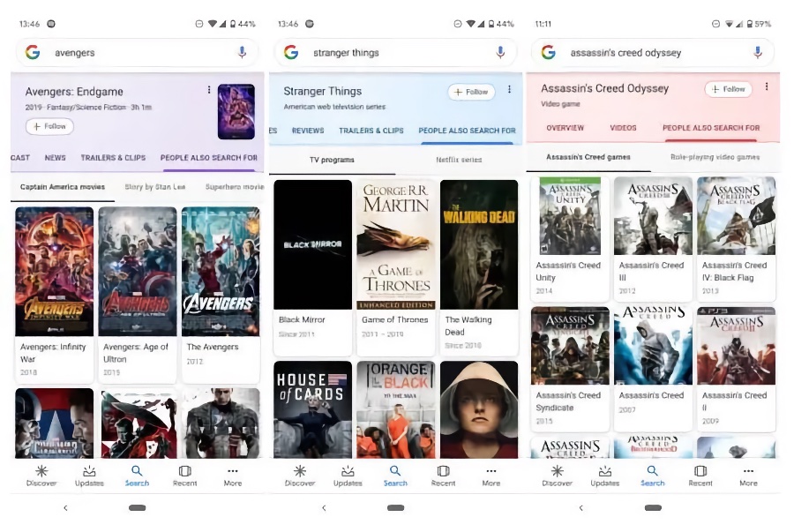Expand the overflow menu on Stranger Things card

click(x=509, y=90)
